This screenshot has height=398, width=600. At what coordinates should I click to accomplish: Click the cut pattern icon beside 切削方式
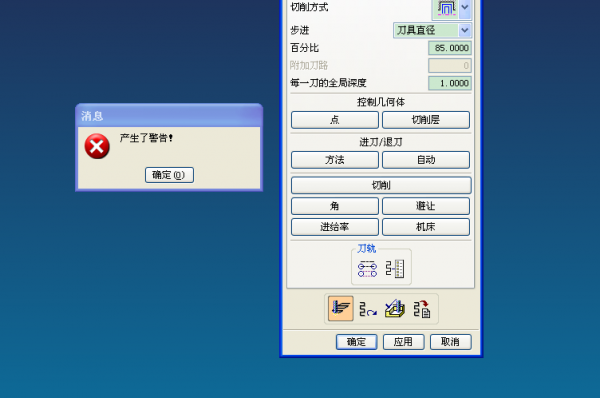pos(446,8)
